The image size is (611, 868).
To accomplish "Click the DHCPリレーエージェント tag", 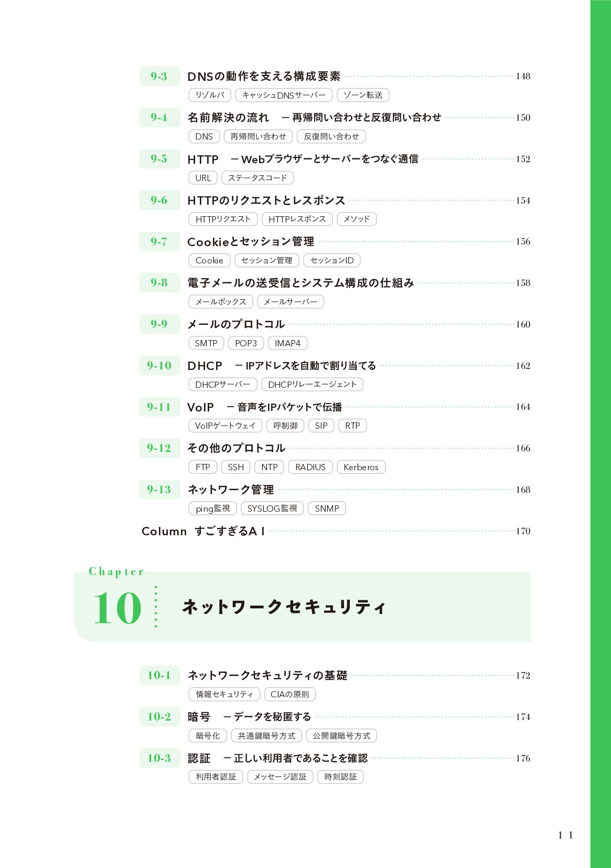I will (x=312, y=385).
